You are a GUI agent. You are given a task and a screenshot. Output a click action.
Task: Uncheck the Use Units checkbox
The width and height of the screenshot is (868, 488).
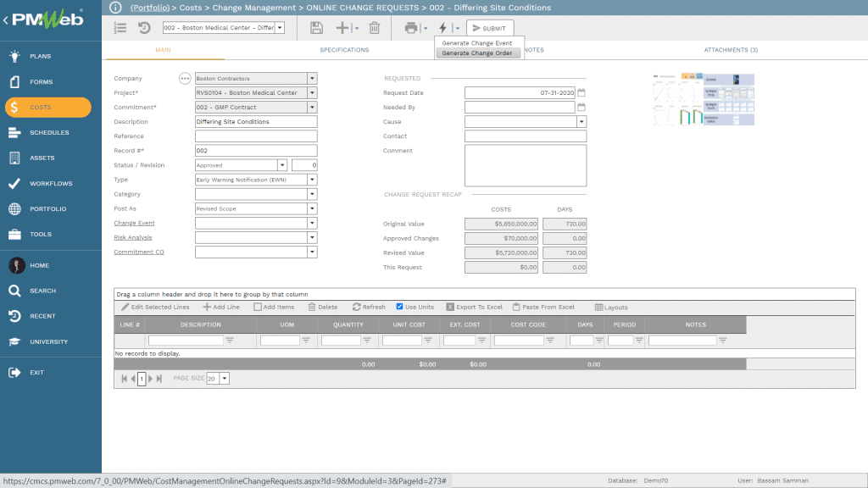pyautogui.click(x=400, y=307)
